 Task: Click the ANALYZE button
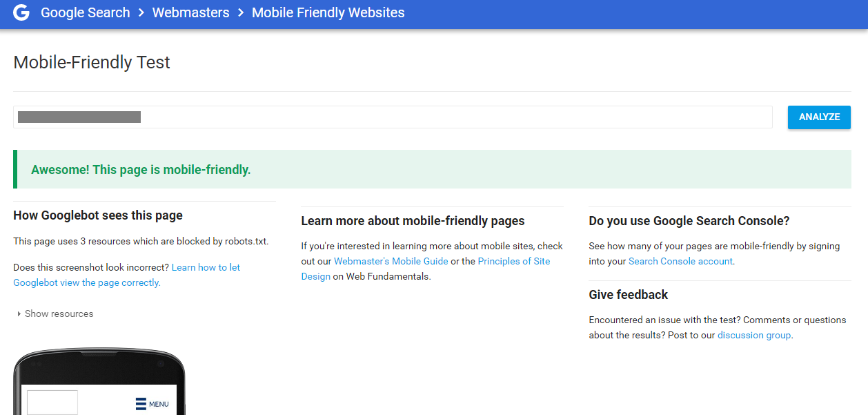(819, 117)
